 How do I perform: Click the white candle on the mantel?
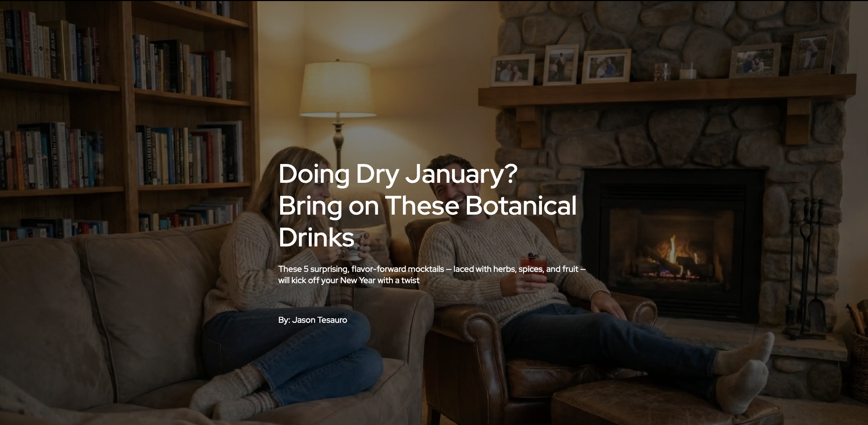687,71
